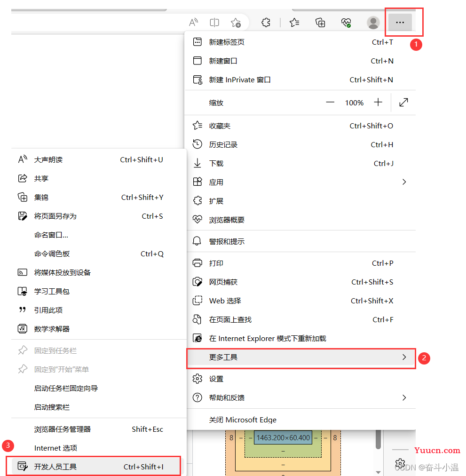Select 数学求解器 in the submenu
Viewport: 466px width, 476px height.
pyautogui.click(x=98, y=329)
